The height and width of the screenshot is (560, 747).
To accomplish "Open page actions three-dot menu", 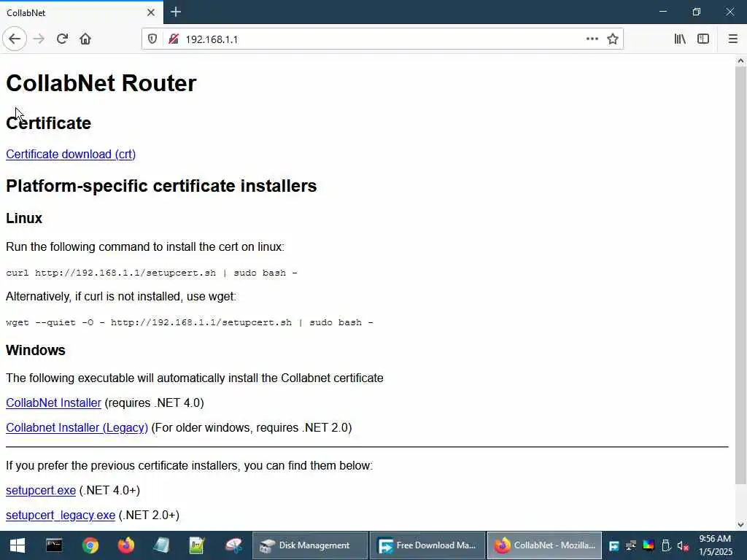I will coord(592,39).
